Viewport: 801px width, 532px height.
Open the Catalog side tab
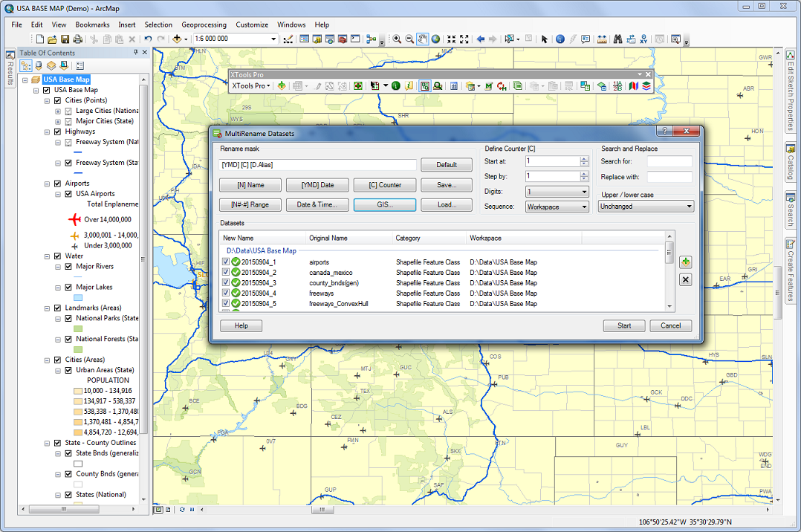[x=791, y=161]
